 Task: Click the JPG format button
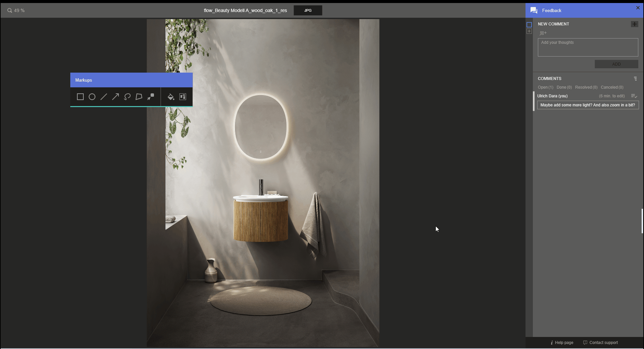(308, 10)
